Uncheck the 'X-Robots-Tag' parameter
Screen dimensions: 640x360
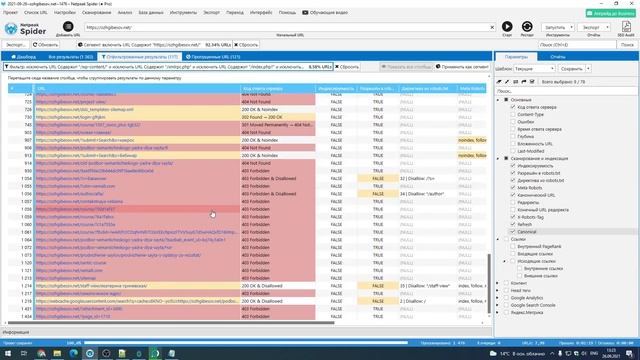(513, 217)
